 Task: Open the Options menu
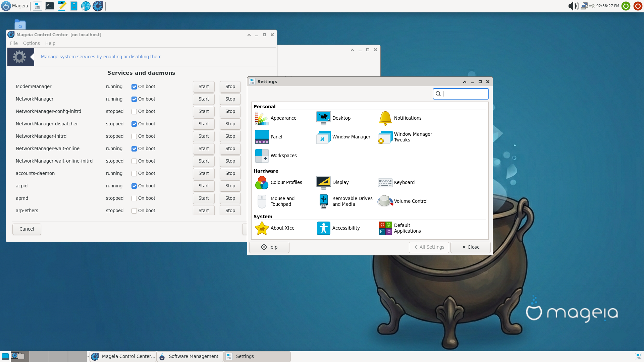coord(31,43)
